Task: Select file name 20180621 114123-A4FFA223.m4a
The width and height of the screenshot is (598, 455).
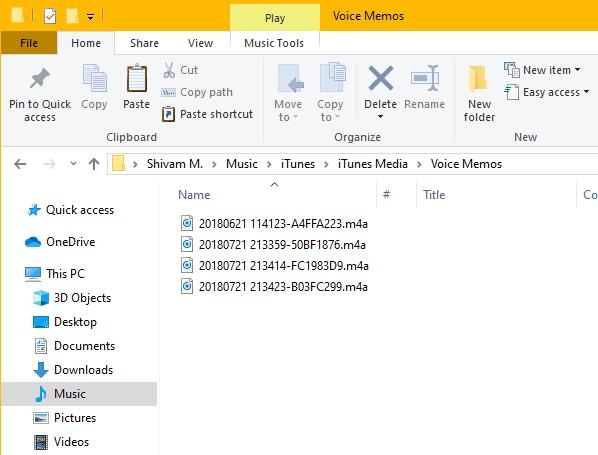Action: [x=283, y=224]
